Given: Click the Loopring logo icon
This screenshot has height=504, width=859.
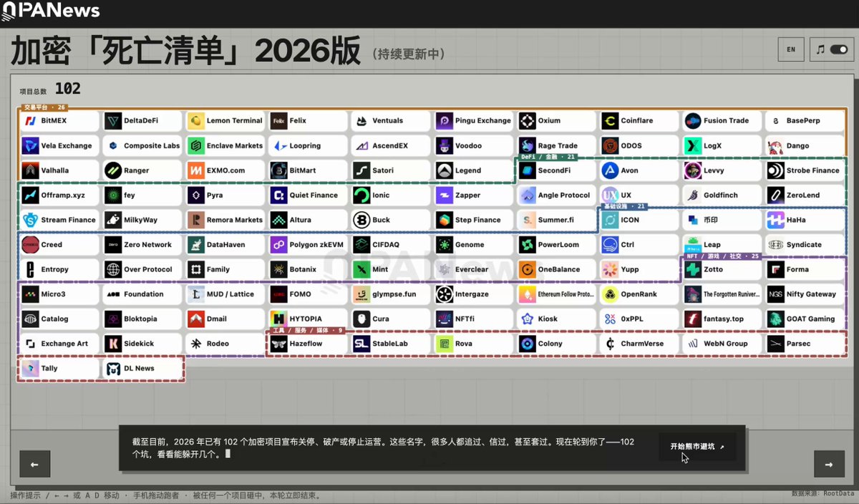Looking at the screenshot, I should [279, 146].
